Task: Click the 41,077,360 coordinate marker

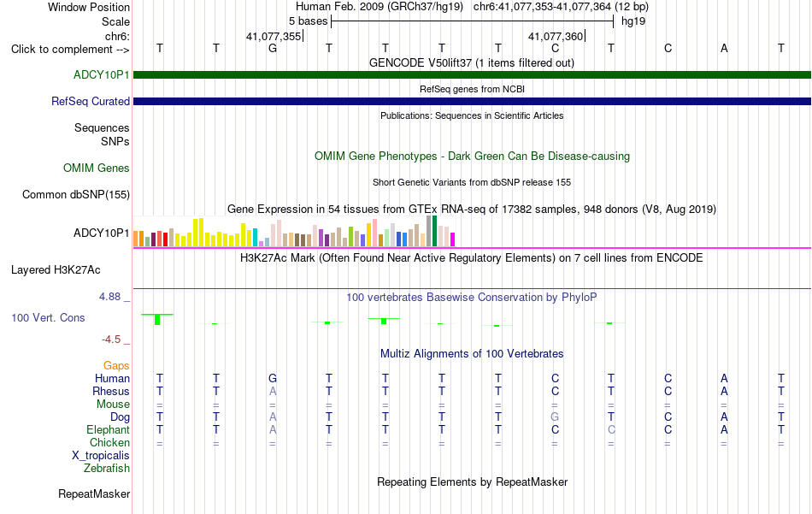Action: [556, 36]
